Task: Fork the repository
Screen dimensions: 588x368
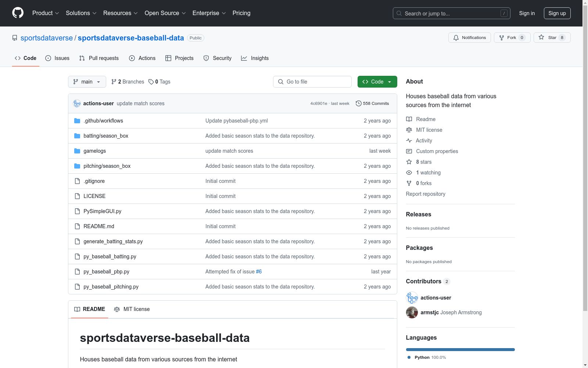Action: click(512, 38)
